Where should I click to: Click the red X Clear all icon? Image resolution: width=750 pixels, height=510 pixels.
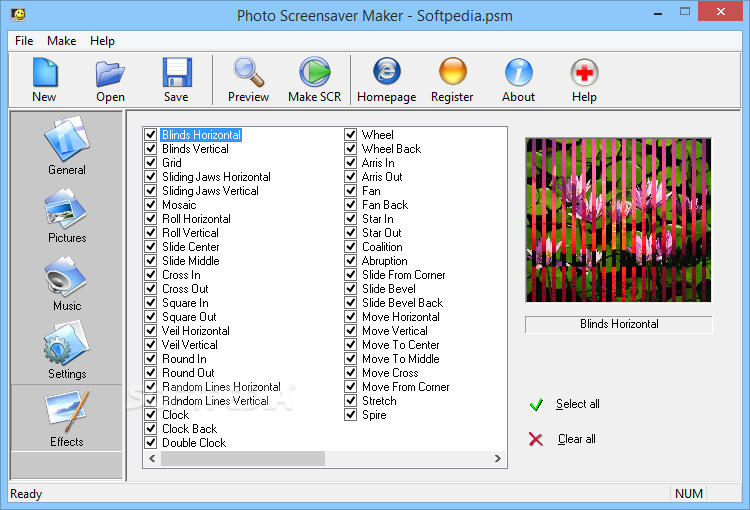coord(536,439)
